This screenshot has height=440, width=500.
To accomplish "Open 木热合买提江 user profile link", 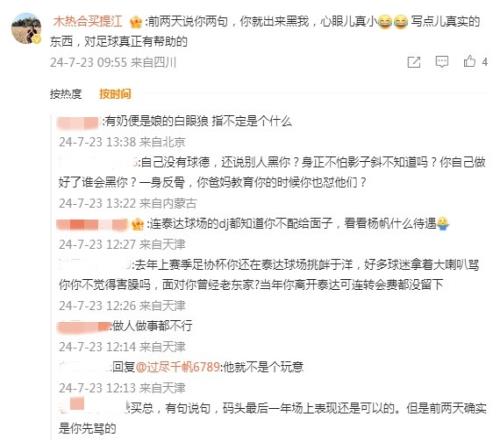I will [88, 22].
